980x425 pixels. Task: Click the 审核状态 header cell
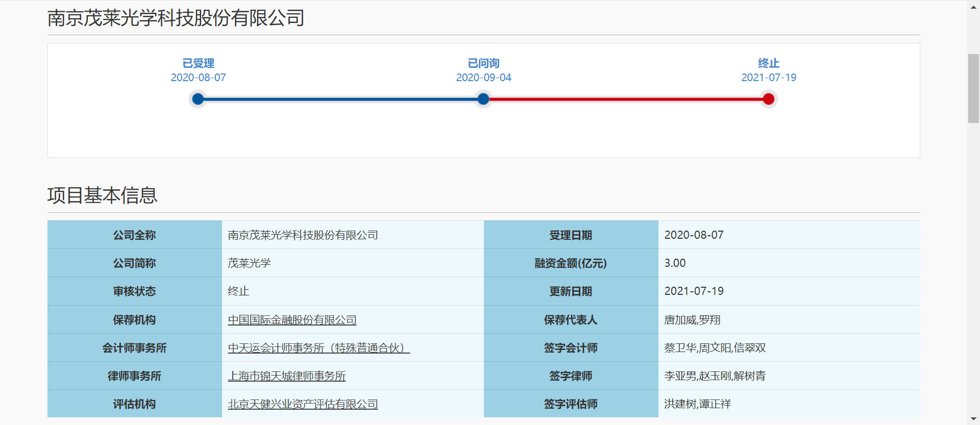135,291
